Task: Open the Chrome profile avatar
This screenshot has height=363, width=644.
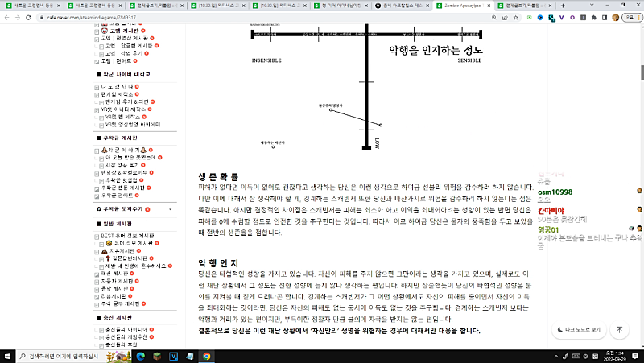Action: click(x=615, y=18)
